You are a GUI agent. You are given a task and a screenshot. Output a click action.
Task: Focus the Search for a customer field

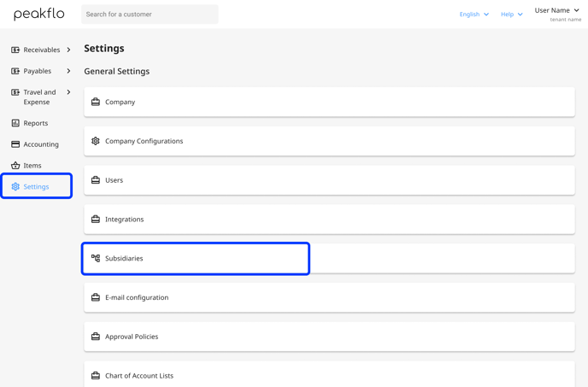coord(150,15)
